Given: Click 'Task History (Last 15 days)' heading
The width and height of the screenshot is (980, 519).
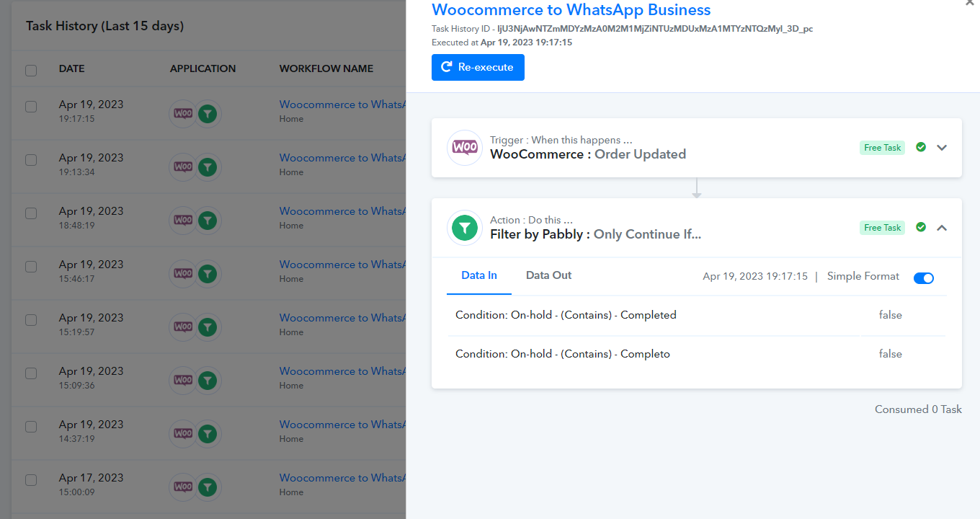Looking at the screenshot, I should click(105, 26).
